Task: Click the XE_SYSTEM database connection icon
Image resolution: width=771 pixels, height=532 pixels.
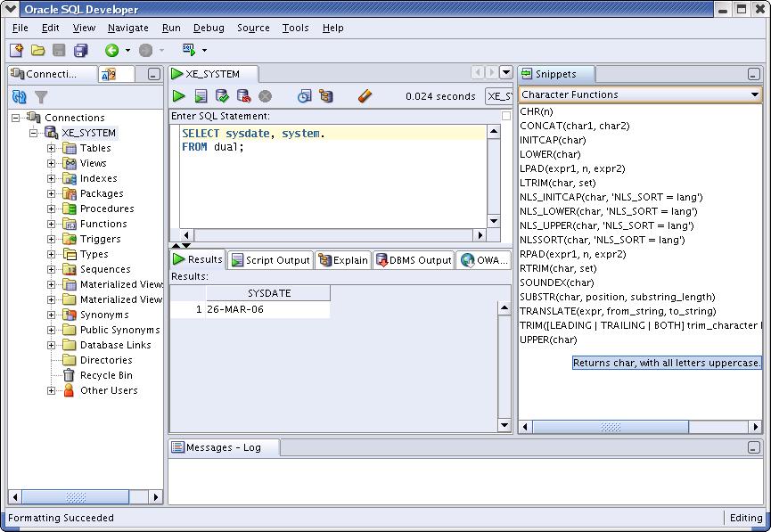Action: coord(51,132)
